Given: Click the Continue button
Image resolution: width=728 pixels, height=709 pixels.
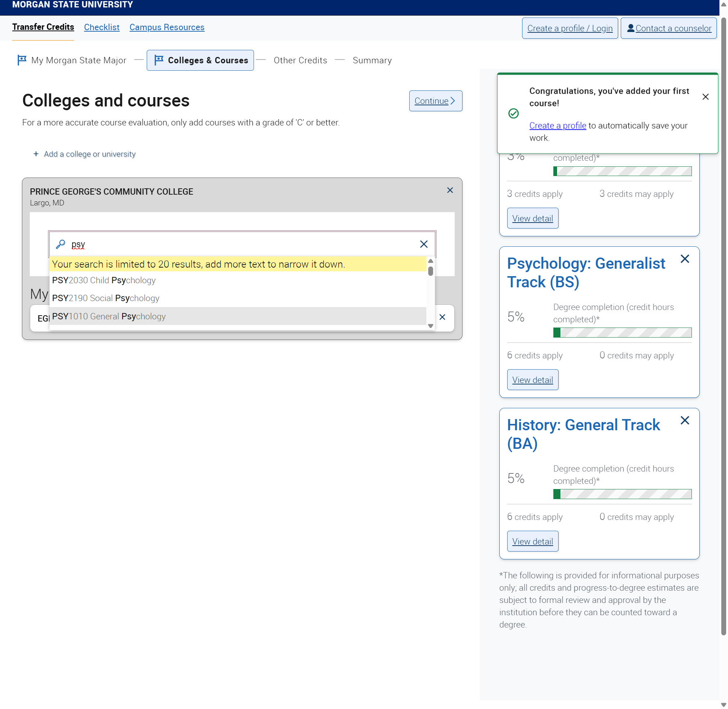Looking at the screenshot, I should coord(436,101).
